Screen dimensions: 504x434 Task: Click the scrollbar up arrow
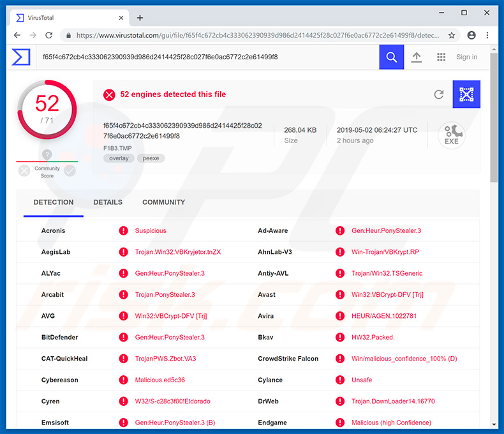point(494,49)
